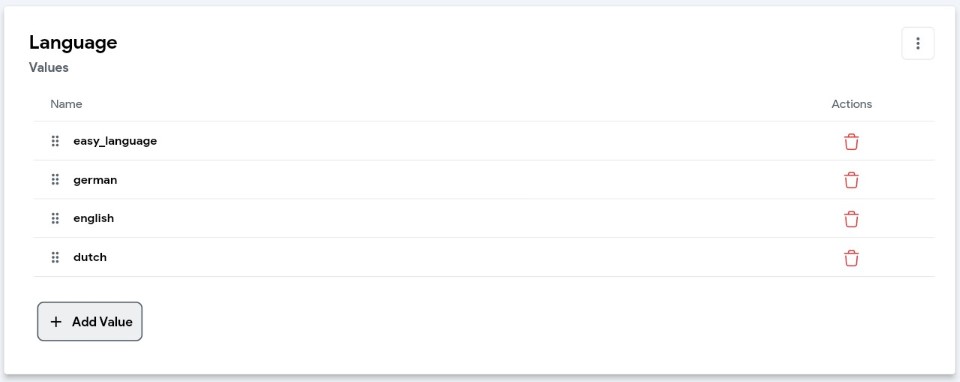This screenshot has width=960, height=382.
Task: Delete the dutch value with trash icon
Action: [851, 258]
